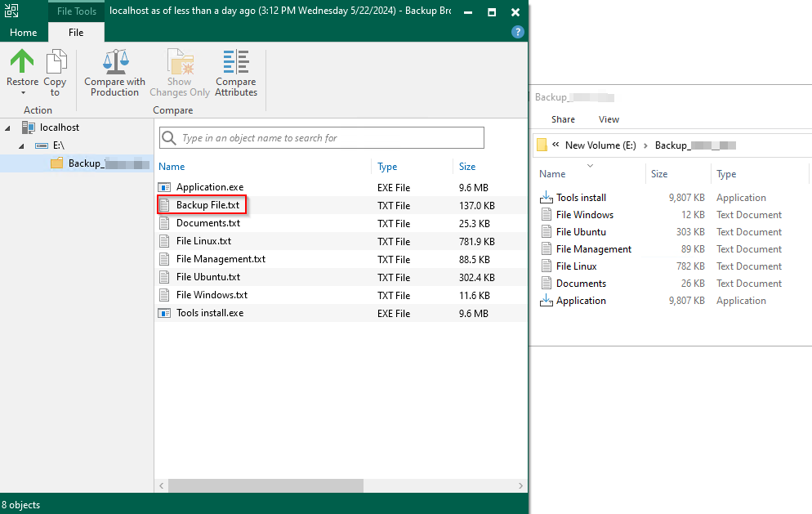The image size is (812, 514).
Task: Click the Show Changes Only icon
Action: pos(180,62)
